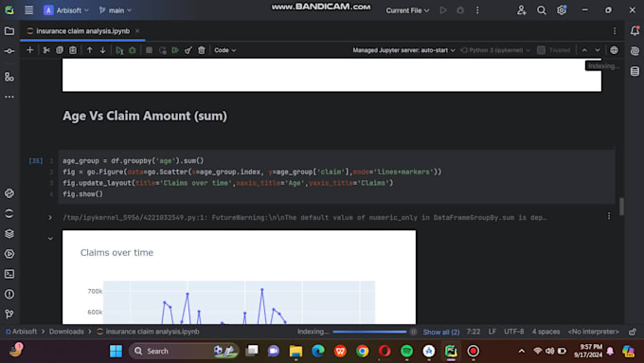
Task: Open main branch dropdown
Action: [116, 10]
